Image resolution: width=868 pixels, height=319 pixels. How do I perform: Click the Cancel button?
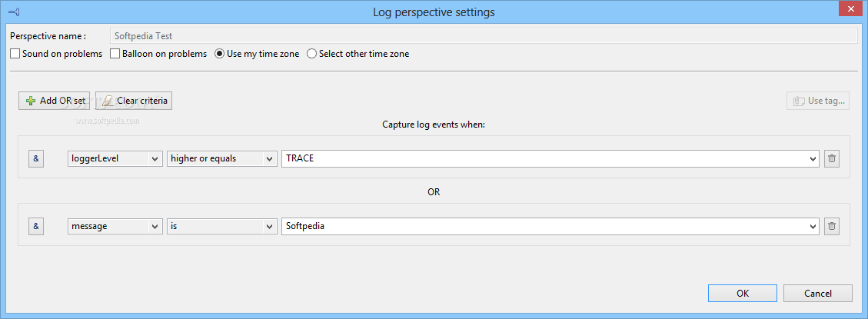[817, 294]
